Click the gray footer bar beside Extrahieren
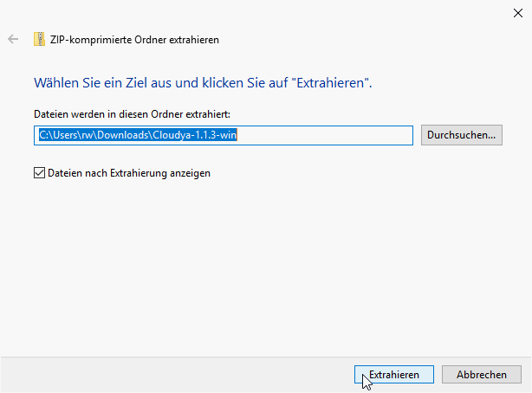The image size is (532, 393). (173, 375)
